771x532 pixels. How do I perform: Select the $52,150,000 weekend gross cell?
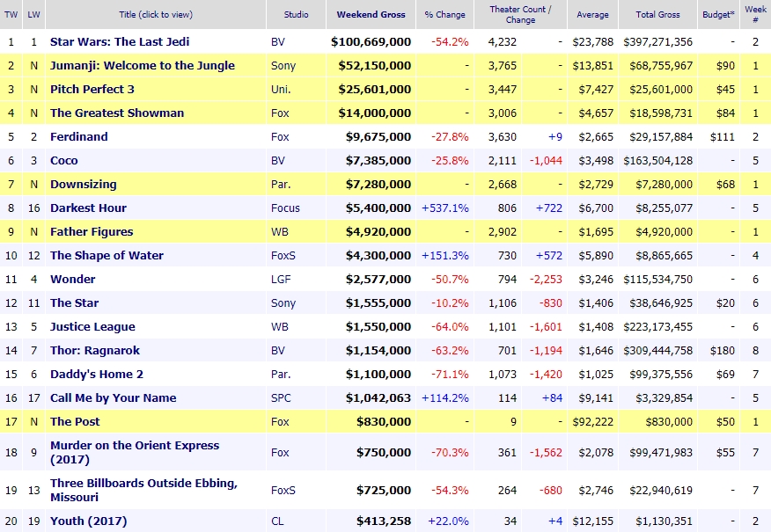(375, 65)
